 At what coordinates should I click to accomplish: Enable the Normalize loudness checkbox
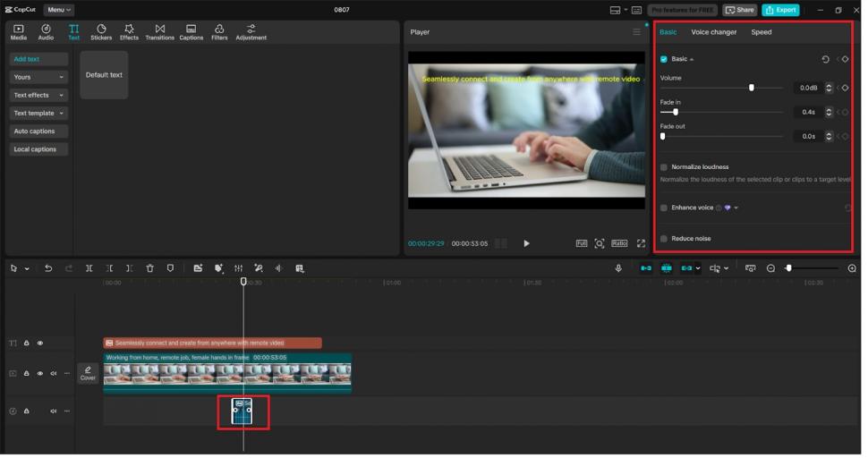664,167
